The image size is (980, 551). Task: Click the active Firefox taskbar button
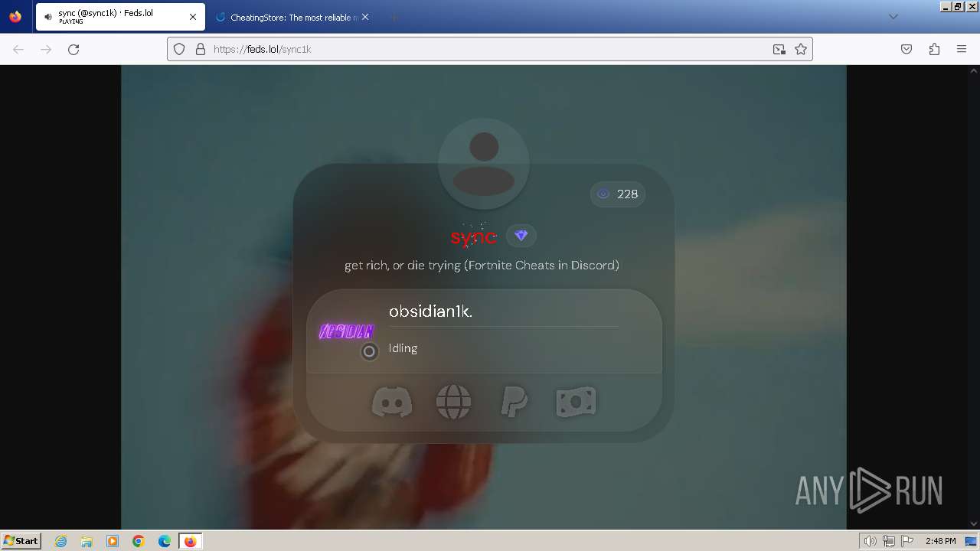pos(190,541)
